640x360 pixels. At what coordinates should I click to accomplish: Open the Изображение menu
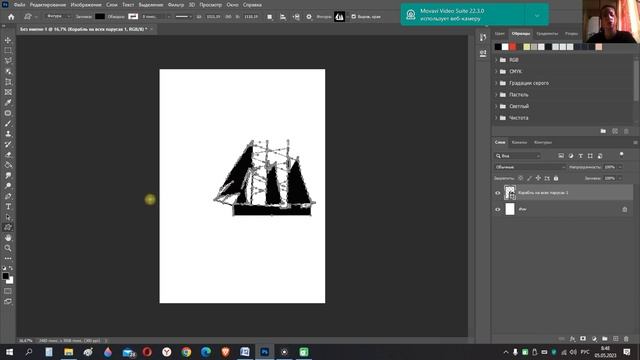tap(86, 5)
